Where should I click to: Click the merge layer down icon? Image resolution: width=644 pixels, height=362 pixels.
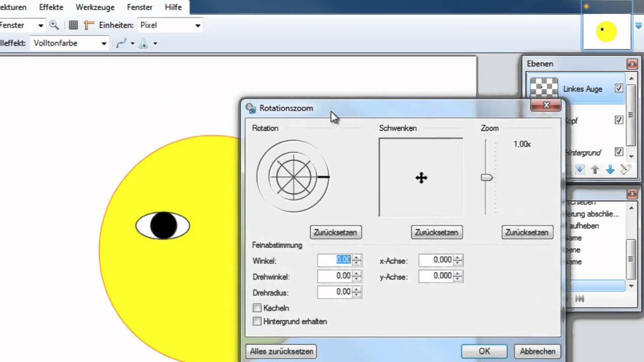click(580, 169)
